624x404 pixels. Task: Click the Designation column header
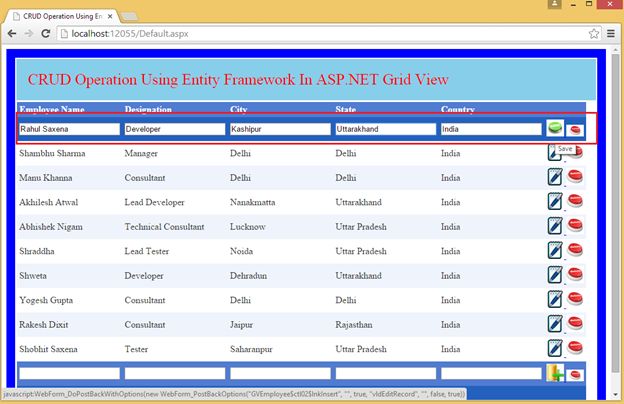point(148,109)
